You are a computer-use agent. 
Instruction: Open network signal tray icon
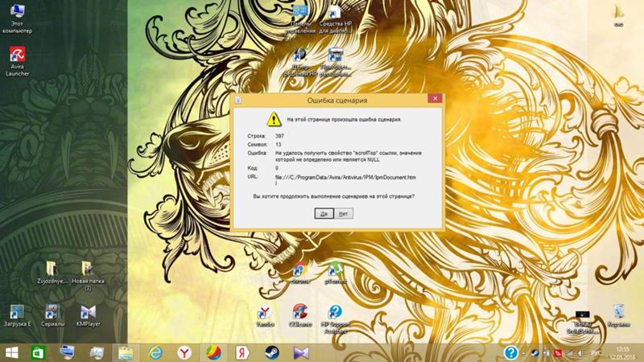pyautogui.click(x=569, y=352)
